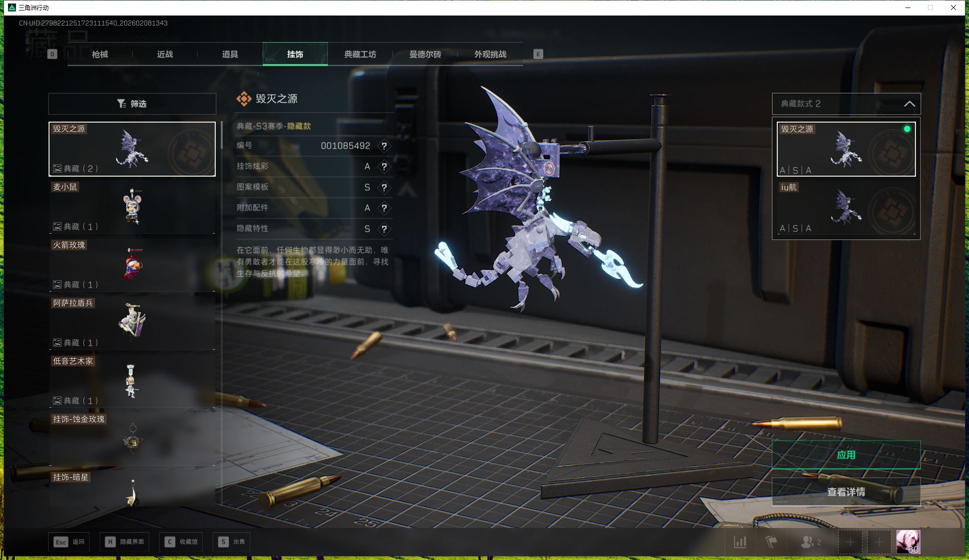Click the 查看详情 button
This screenshot has width=969, height=560.
pyautogui.click(x=846, y=492)
